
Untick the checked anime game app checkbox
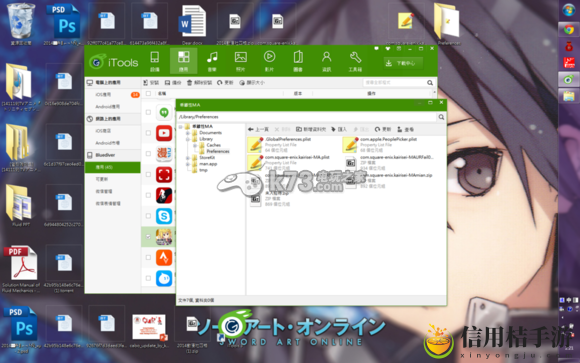click(x=148, y=236)
